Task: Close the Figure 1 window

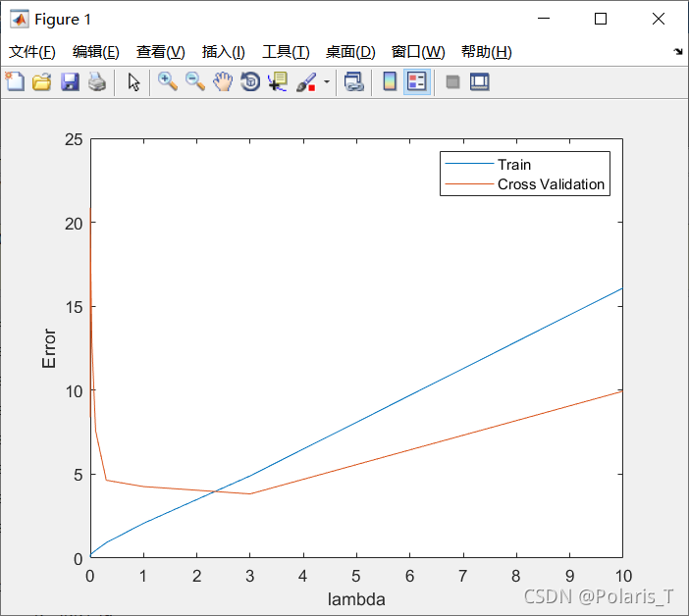Action: pyautogui.click(x=659, y=19)
